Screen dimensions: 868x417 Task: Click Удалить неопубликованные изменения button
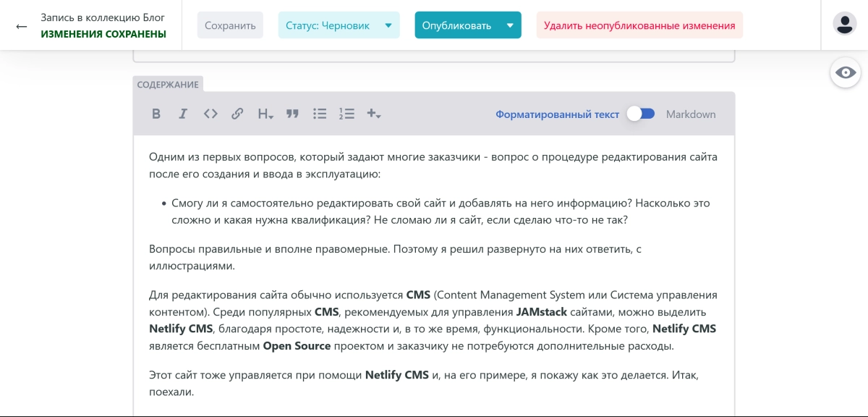(x=639, y=25)
